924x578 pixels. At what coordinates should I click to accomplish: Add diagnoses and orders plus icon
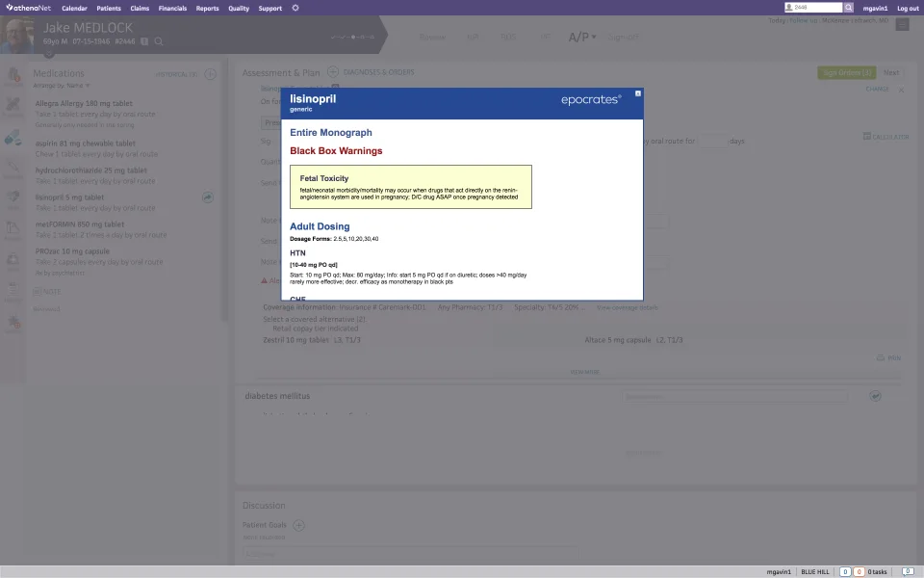[333, 72]
